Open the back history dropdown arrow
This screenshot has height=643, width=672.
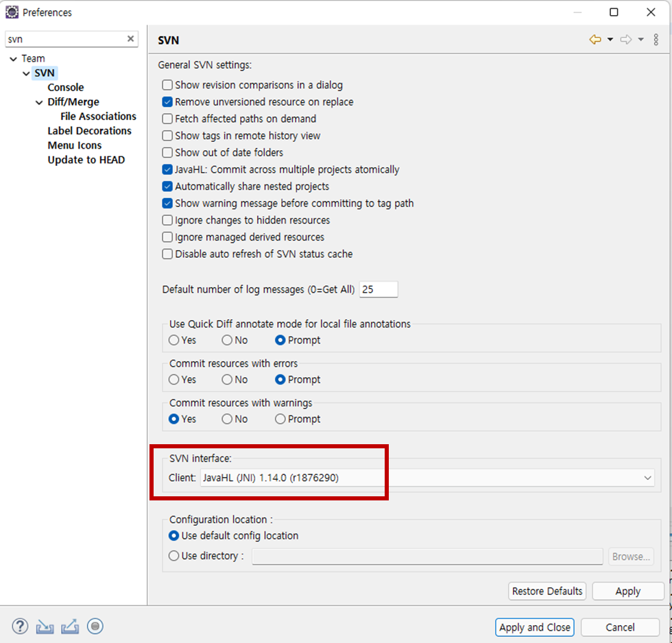point(610,39)
